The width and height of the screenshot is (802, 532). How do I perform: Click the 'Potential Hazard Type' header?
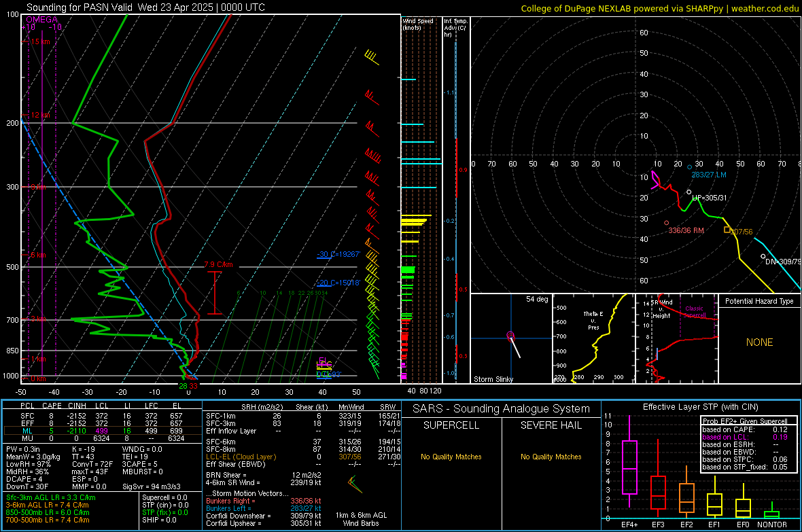(760, 301)
